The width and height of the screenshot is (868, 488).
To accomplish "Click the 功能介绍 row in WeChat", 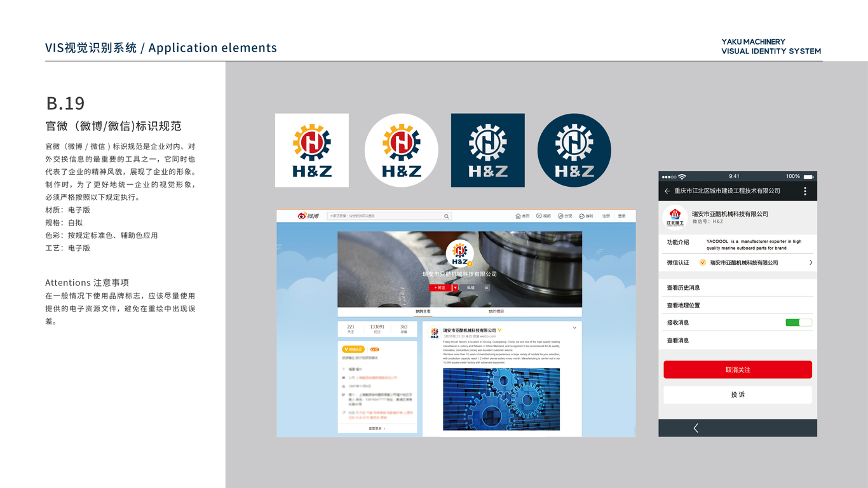I will point(738,245).
